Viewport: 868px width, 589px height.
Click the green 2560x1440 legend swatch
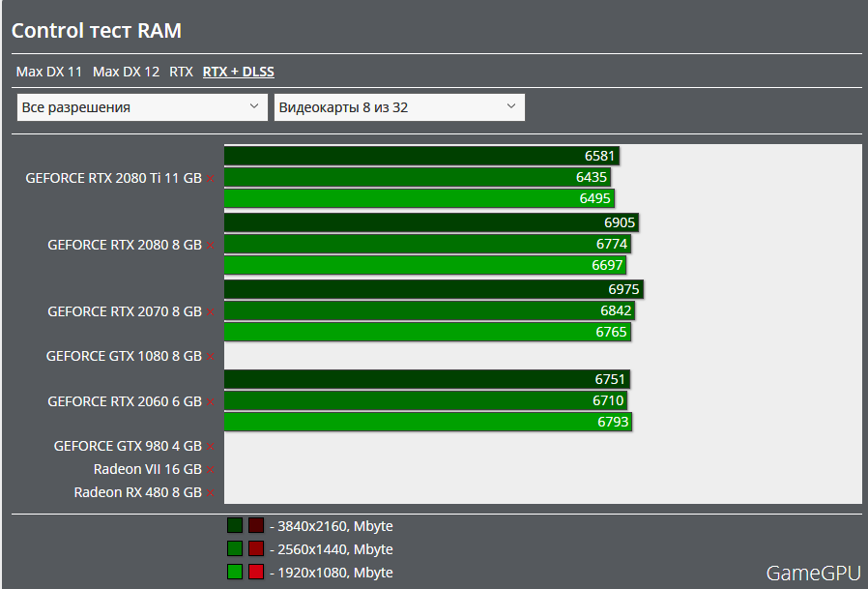(x=235, y=548)
